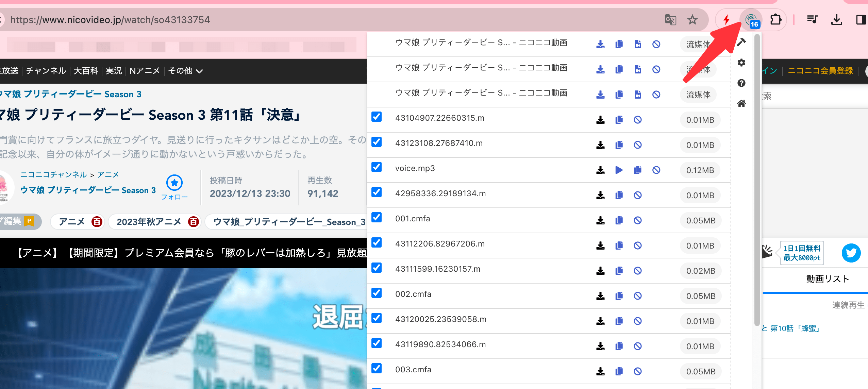Open the Nアニメ menu item
Screen dimensions: 868x389
tap(145, 71)
